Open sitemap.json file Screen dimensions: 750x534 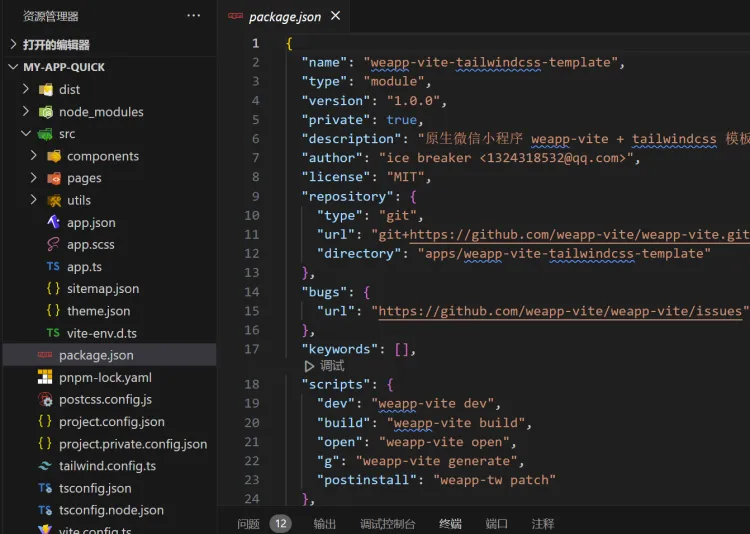pyautogui.click(x=103, y=289)
